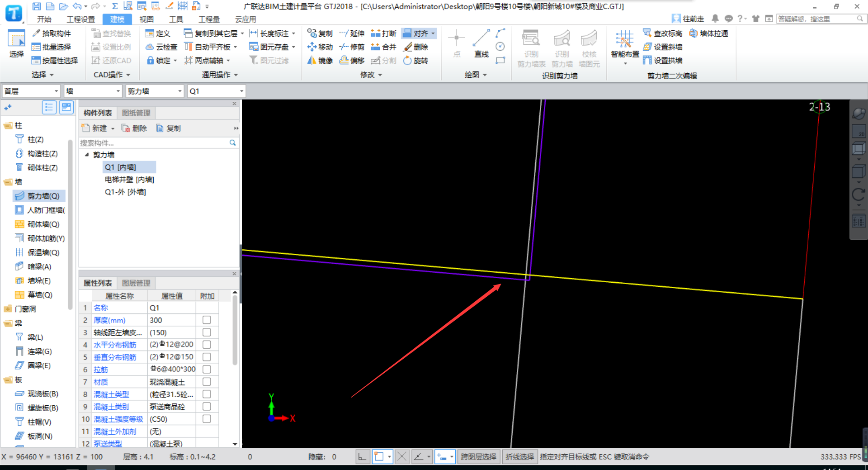
Task: Click the 查改标高 elevation edit tool
Action: click(x=663, y=33)
